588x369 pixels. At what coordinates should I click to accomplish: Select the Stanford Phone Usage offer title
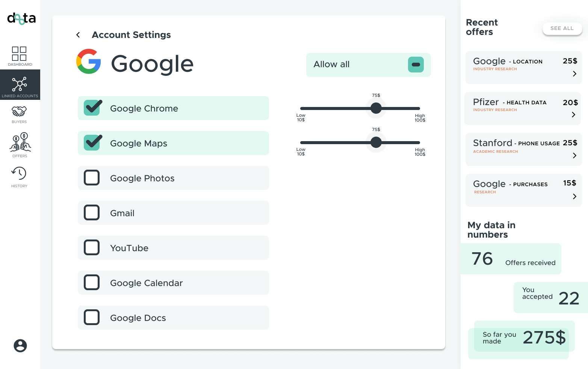(516, 143)
